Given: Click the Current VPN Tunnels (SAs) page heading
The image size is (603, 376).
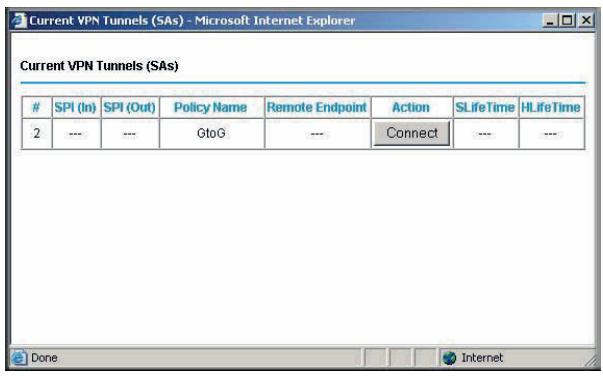Looking at the screenshot, I should [99, 66].
